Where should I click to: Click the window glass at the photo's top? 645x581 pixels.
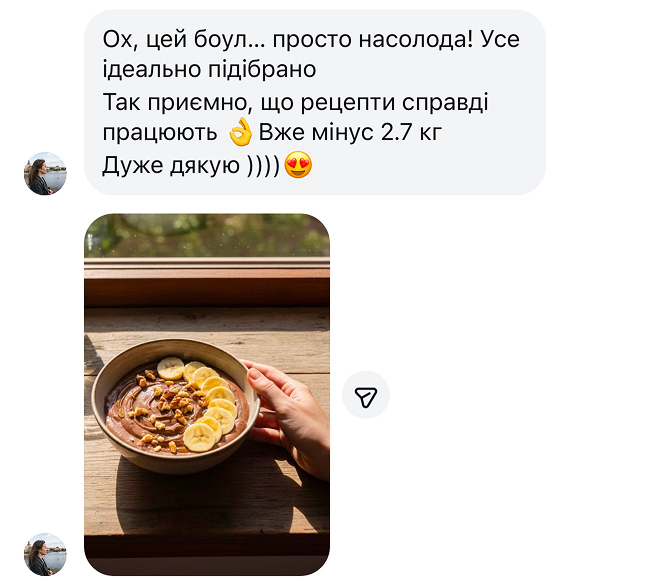coord(207,235)
